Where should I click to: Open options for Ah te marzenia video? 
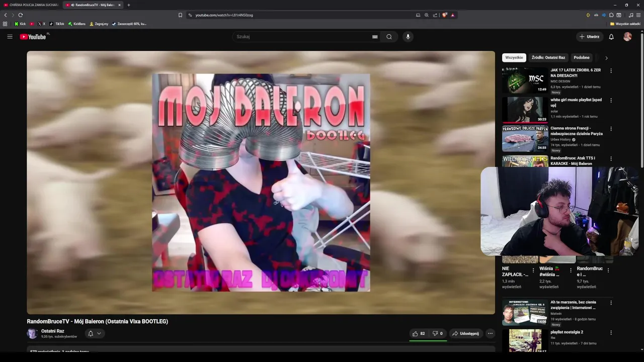tap(611, 303)
